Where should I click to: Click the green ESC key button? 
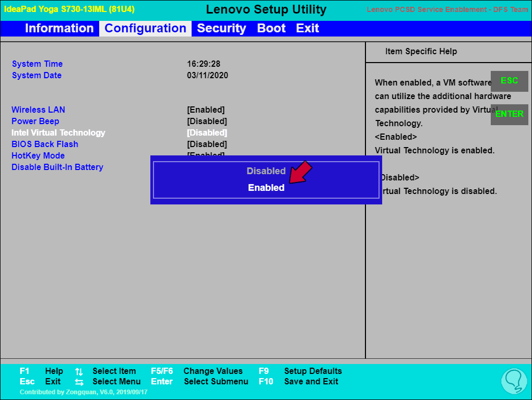point(509,81)
